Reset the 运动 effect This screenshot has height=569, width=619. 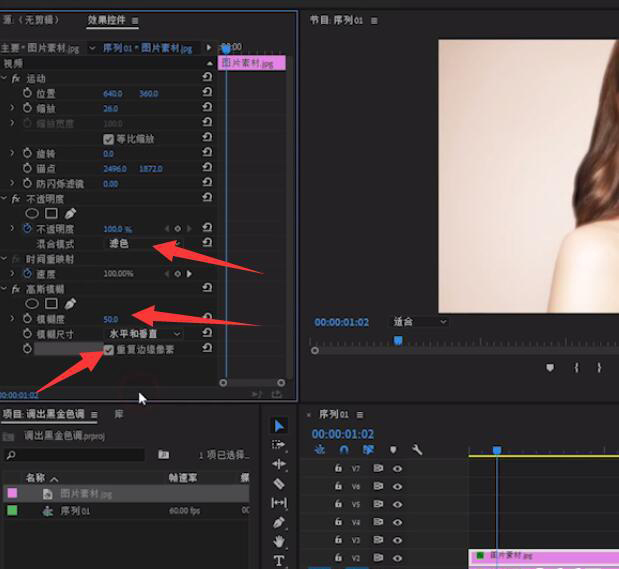(x=207, y=77)
